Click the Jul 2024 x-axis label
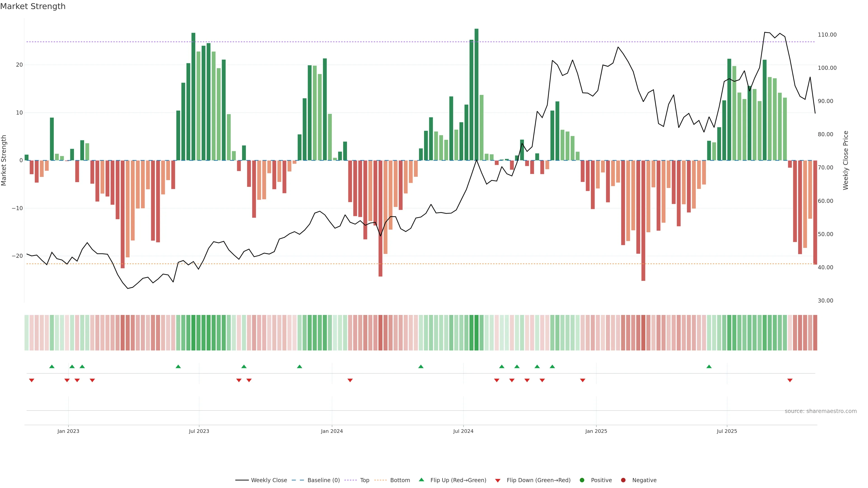Image resolution: width=868 pixels, height=488 pixels. coord(463,431)
